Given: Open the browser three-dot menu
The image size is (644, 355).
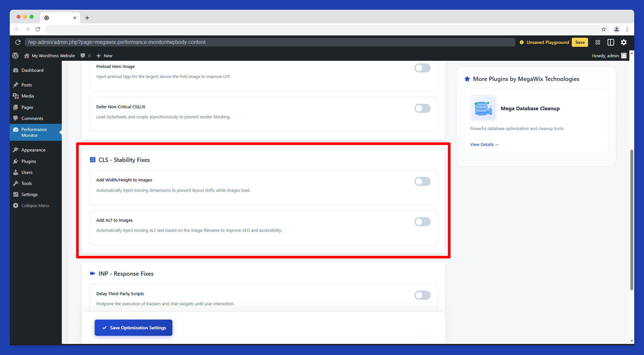Looking at the screenshot, I should coord(627,29).
